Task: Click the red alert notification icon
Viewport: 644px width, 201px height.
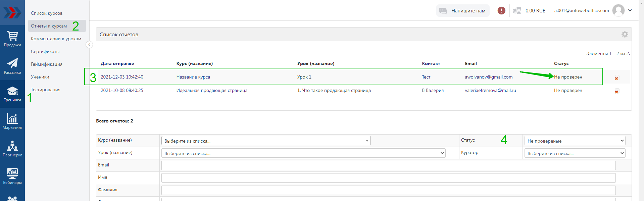Action: (501, 11)
